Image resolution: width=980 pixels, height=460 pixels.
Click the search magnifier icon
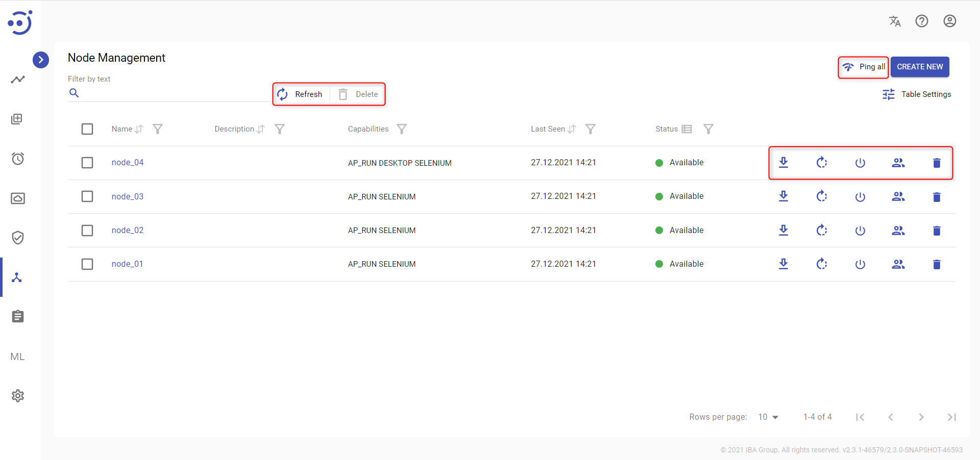(74, 93)
